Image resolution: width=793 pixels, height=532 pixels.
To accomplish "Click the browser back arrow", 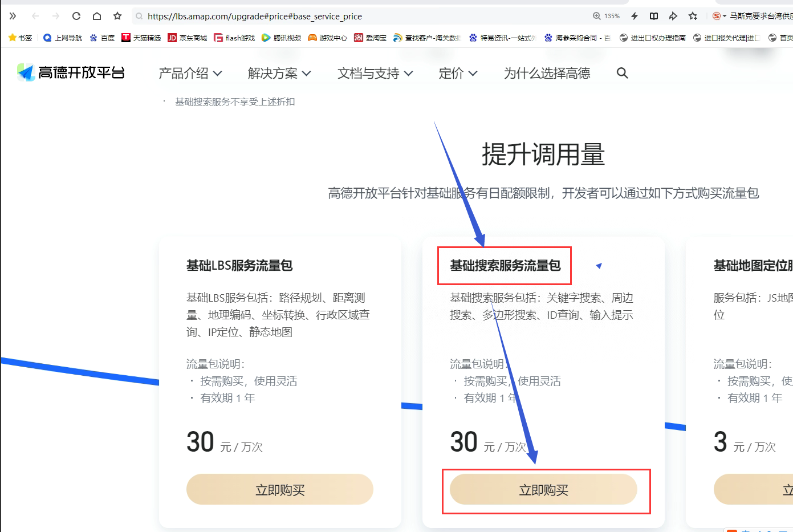I will 35,16.
